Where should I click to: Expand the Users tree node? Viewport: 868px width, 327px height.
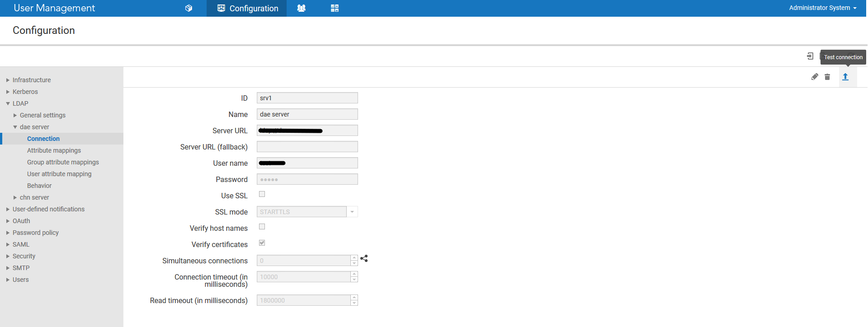coord(8,280)
